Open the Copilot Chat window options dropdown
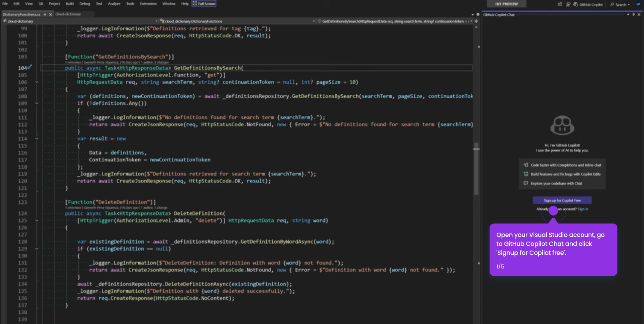Viewport: 644px width, 324px height. coord(627,15)
